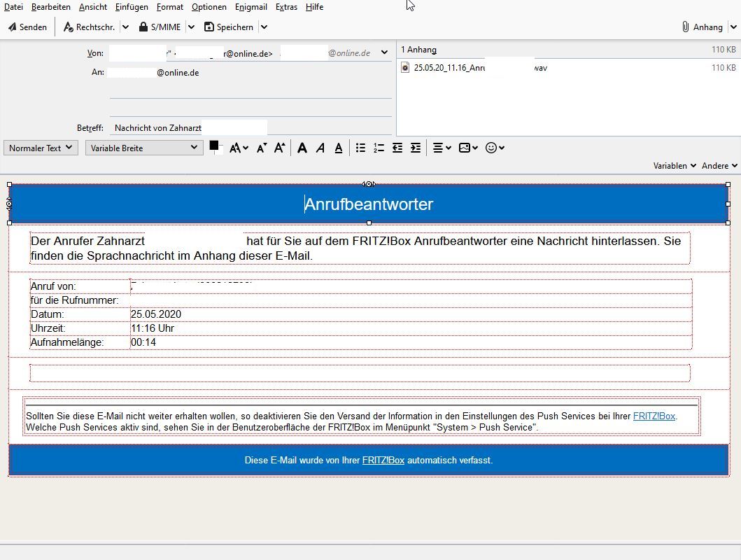Click the Betreff subject field

point(250,127)
